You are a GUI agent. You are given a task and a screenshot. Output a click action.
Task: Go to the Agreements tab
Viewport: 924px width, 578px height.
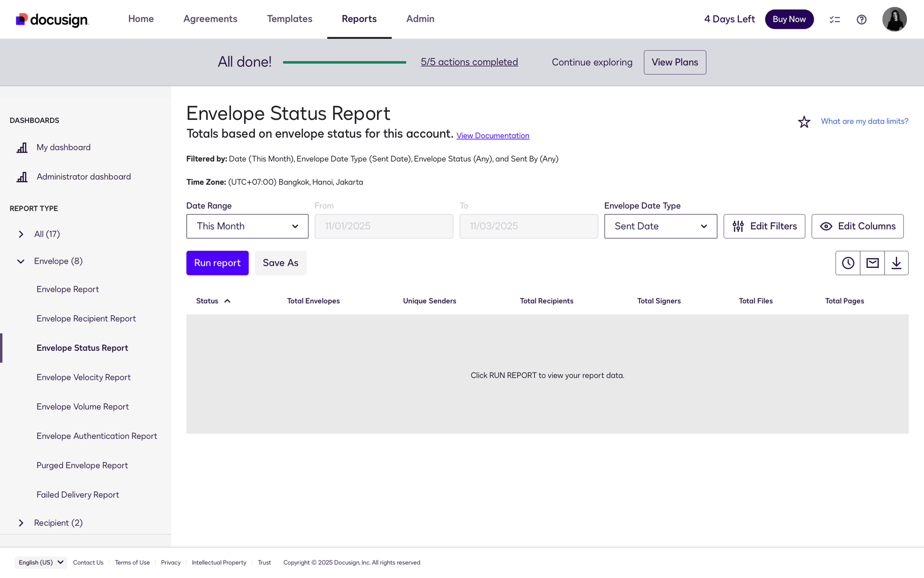click(x=210, y=19)
